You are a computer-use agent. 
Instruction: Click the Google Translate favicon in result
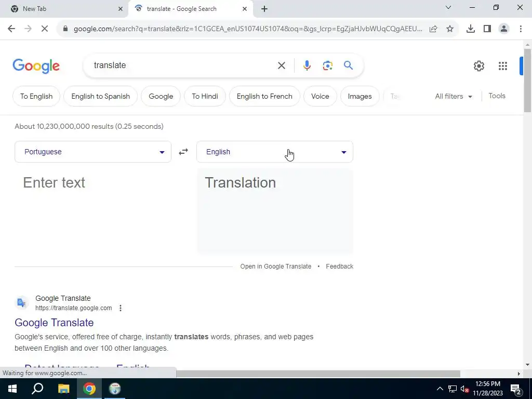(x=22, y=302)
